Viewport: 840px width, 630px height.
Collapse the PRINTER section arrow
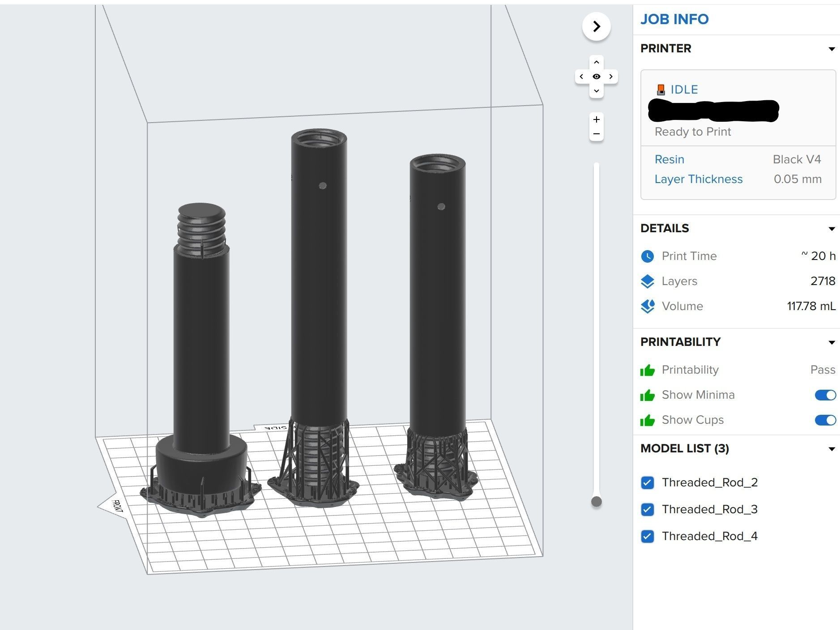(831, 49)
